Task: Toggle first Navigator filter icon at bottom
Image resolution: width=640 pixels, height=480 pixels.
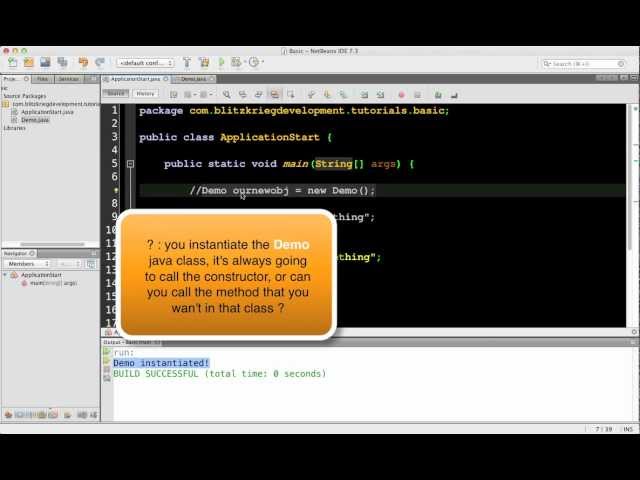Action: coord(8,415)
